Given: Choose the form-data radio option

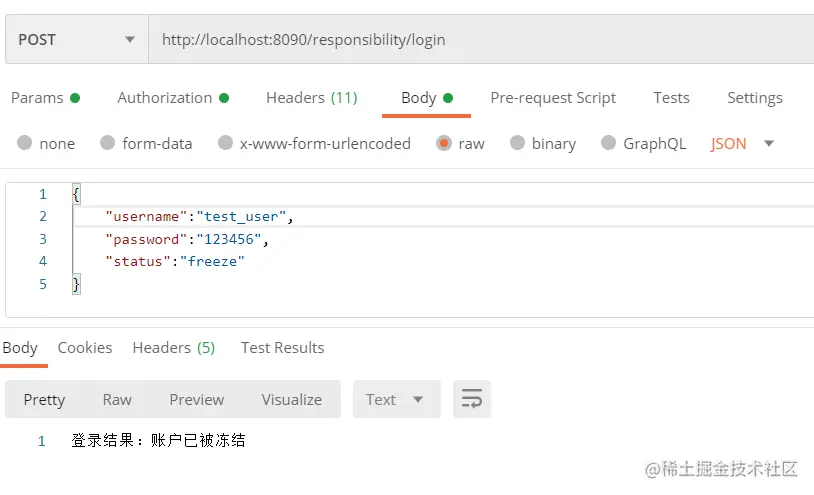Looking at the screenshot, I should point(108,143).
